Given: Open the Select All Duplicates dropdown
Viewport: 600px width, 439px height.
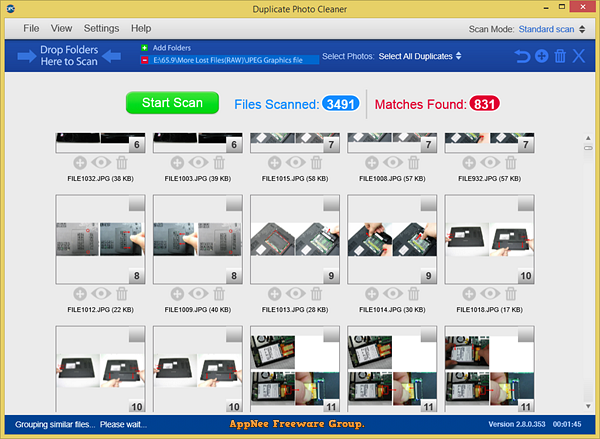Looking at the screenshot, I should [420, 56].
